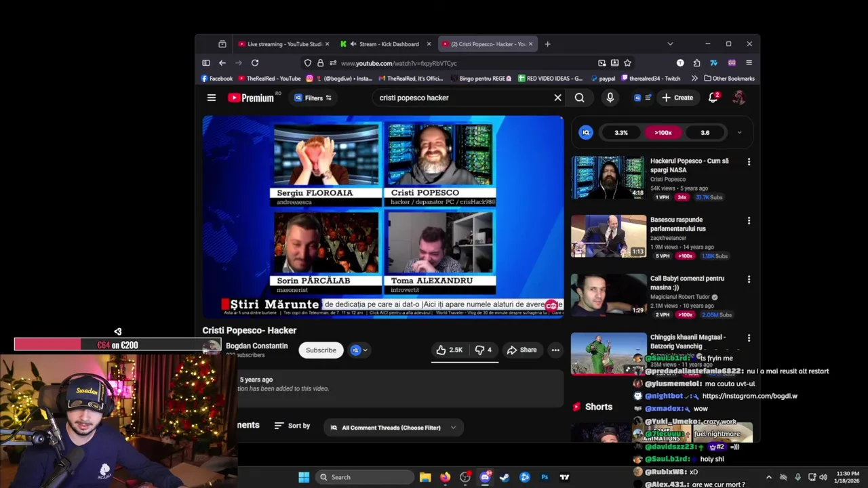Open options for Hackerul Popesco video

pyautogui.click(x=749, y=162)
